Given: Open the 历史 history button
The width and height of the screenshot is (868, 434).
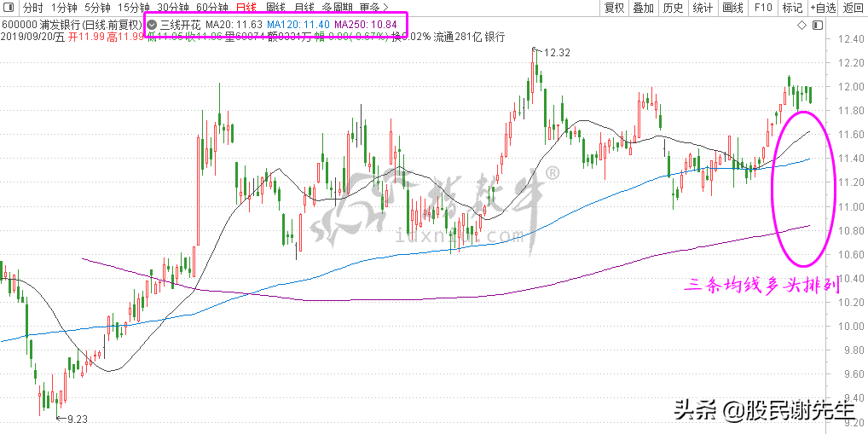Looking at the screenshot, I should click(x=673, y=8).
